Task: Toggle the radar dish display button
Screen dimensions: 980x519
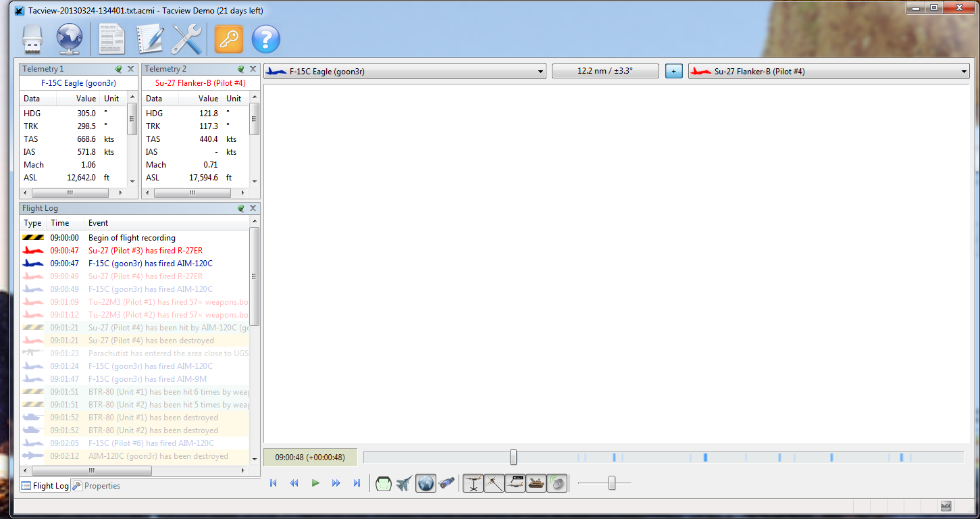Action: coord(557,483)
